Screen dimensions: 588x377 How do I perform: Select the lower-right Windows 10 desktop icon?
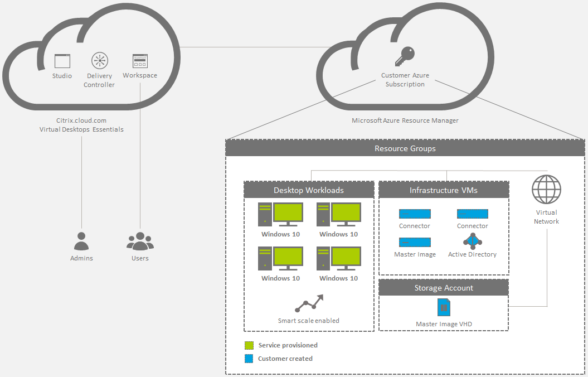(x=339, y=258)
